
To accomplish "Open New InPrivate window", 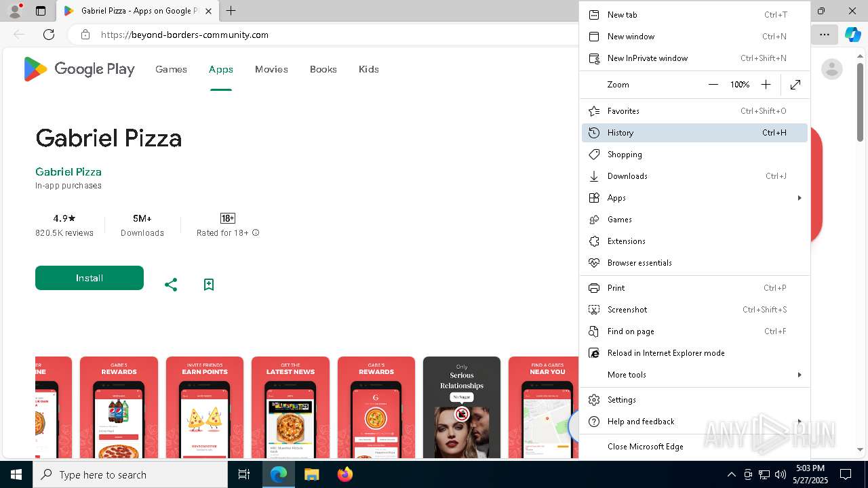I will [x=694, y=58].
